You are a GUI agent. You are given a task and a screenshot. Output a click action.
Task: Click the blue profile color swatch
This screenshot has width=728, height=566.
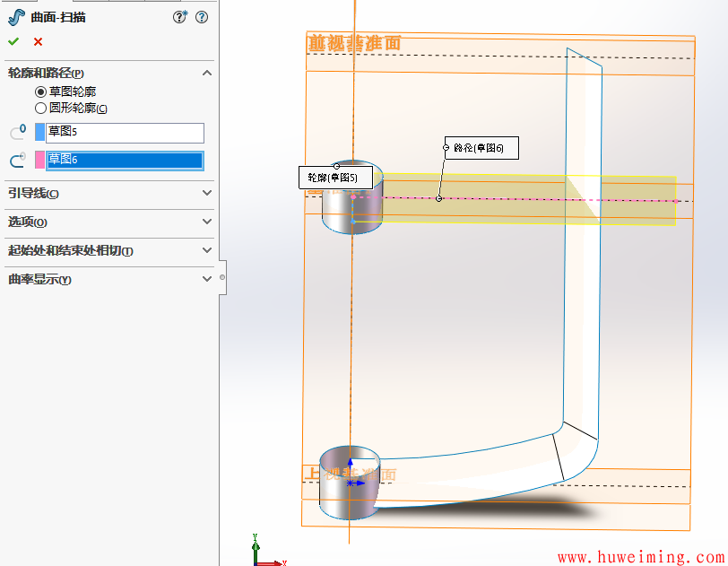(39, 133)
